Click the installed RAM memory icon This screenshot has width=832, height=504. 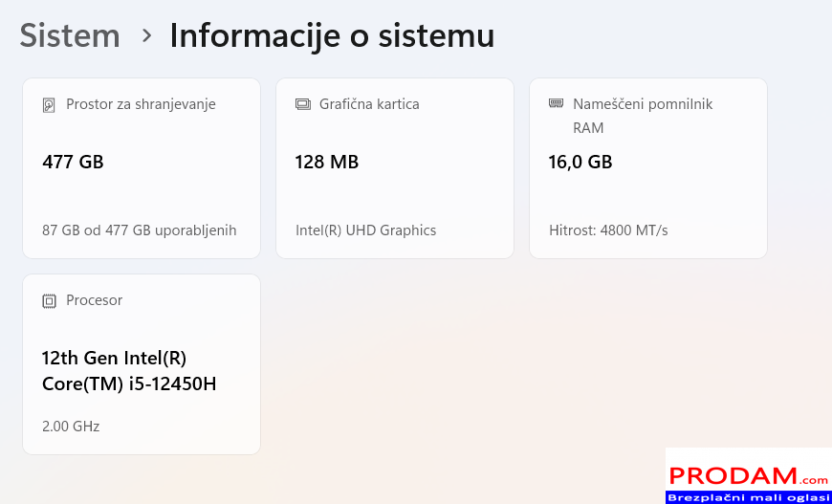click(x=557, y=104)
